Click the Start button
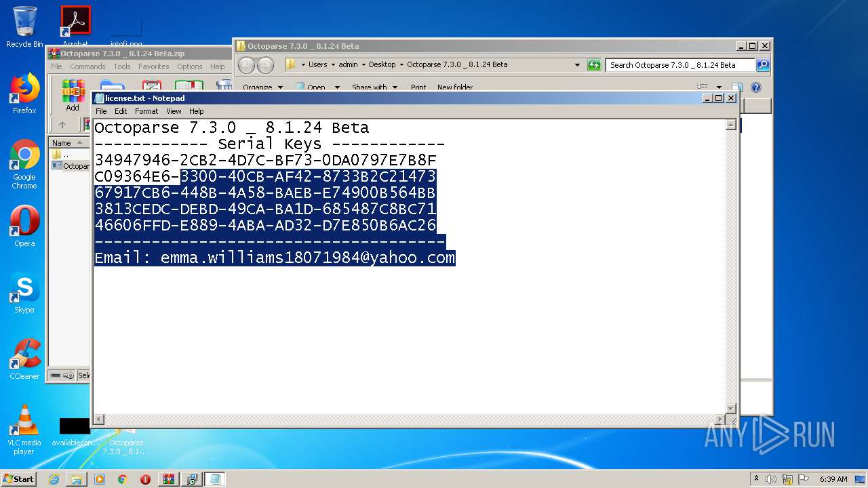The width and height of the screenshot is (868, 488). tap(19, 479)
